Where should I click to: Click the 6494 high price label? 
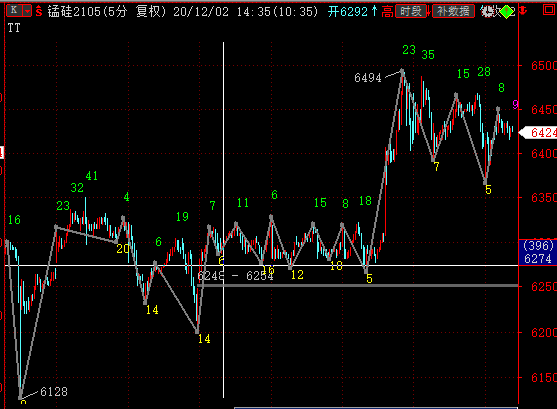[x=368, y=77]
